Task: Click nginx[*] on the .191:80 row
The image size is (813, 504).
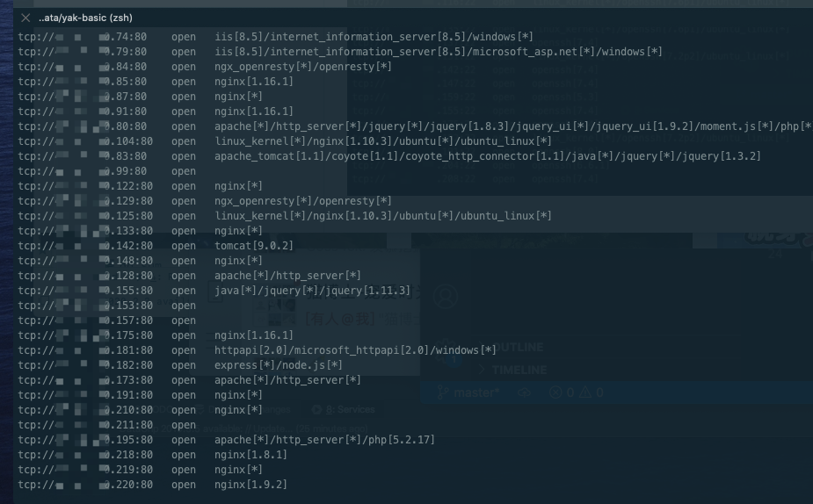Action: 238,395
